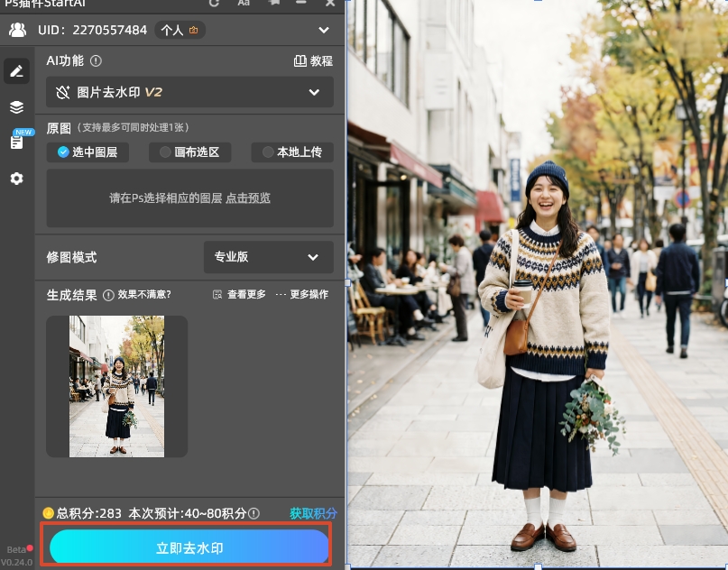Open the settings gear in the sidebar

(x=16, y=179)
